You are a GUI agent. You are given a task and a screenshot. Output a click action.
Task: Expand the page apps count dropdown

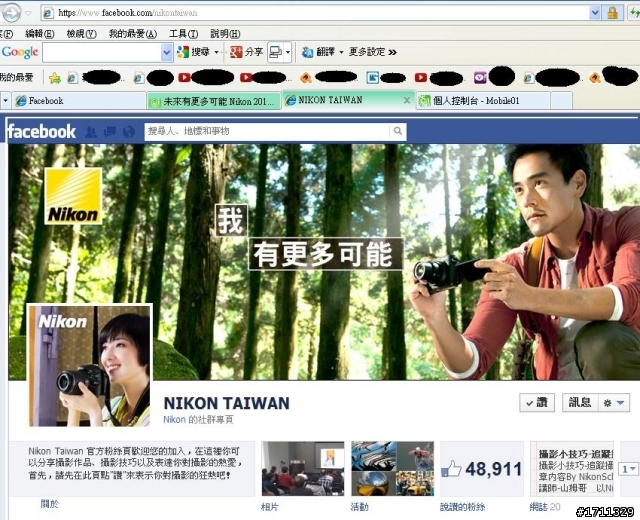(629, 469)
